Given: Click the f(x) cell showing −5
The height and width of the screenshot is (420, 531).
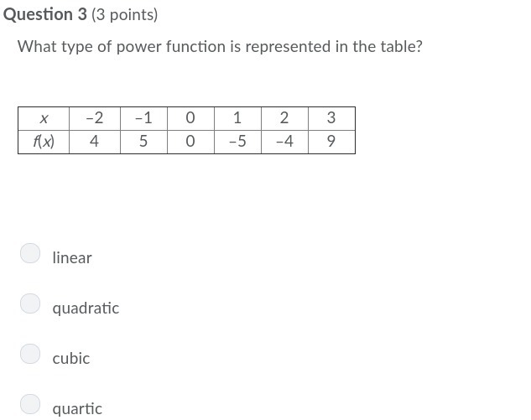Looking at the screenshot, I should coord(237,142).
